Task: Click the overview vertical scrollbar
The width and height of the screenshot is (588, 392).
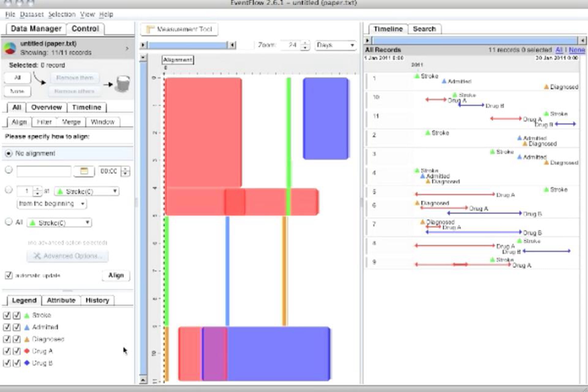Action: [143, 219]
